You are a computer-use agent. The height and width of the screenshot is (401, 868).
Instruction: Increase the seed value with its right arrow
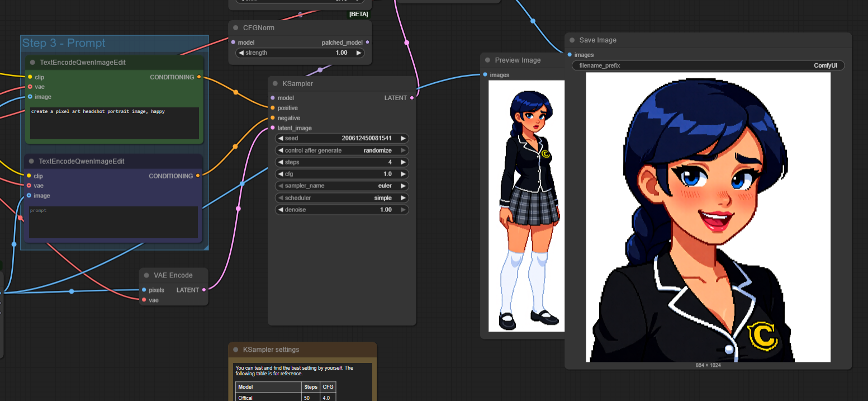pyautogui.click(x=402, y=138)
